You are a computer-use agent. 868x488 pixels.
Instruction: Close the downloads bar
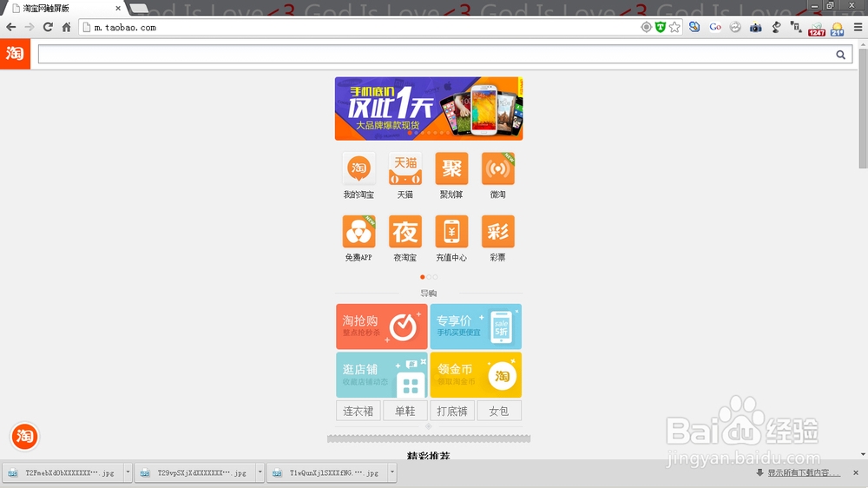(x=856, y=472)
